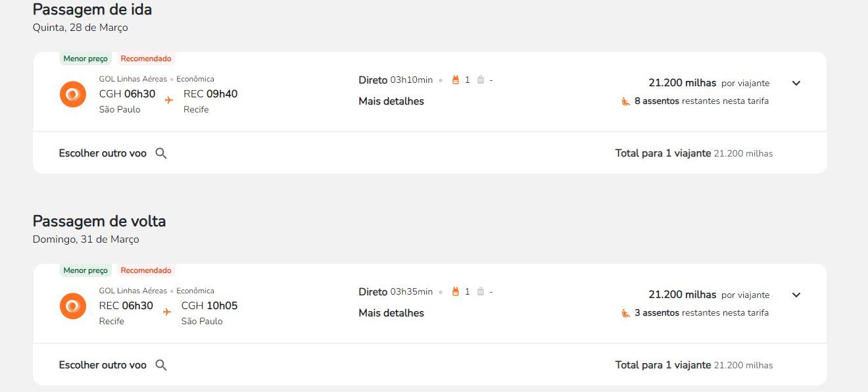Open Mais detalhes for the Recife–São Paulo flight
868x392 pixels.
pos(391,313)
